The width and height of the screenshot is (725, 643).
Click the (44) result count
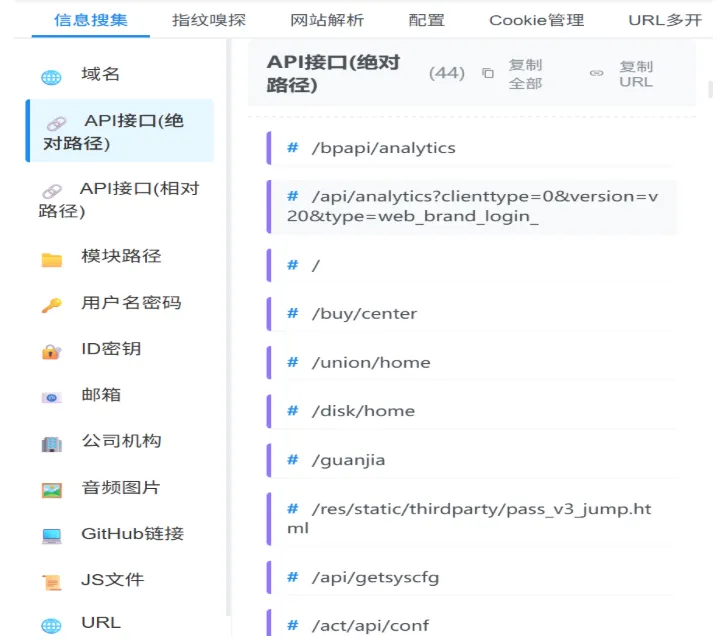(x=447, y=73)
